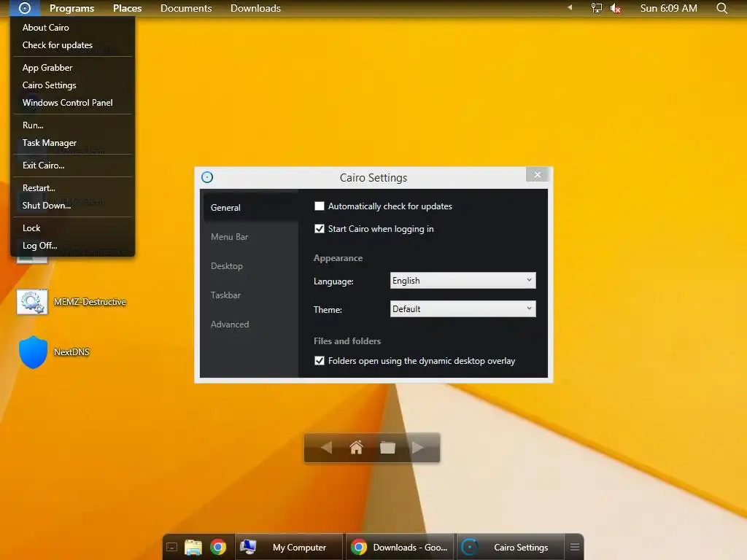Open the Programs menu
Screen dimensions: 747x560
tap(71, 8)
